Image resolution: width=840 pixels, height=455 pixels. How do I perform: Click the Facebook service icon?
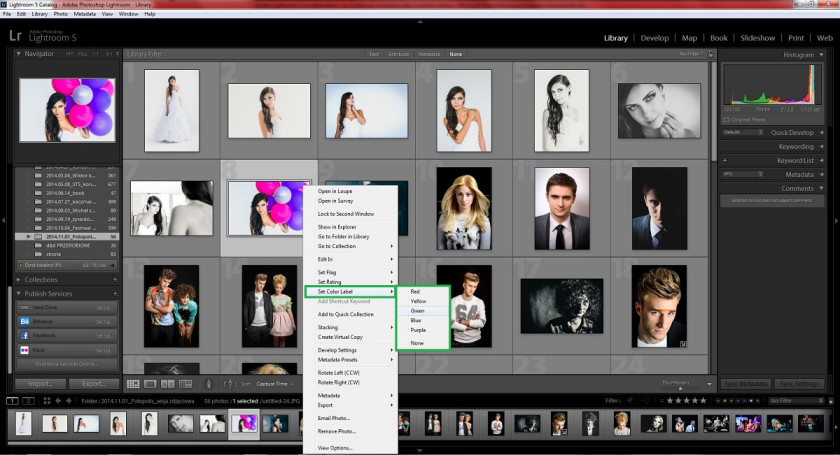(x=25, y=335)
